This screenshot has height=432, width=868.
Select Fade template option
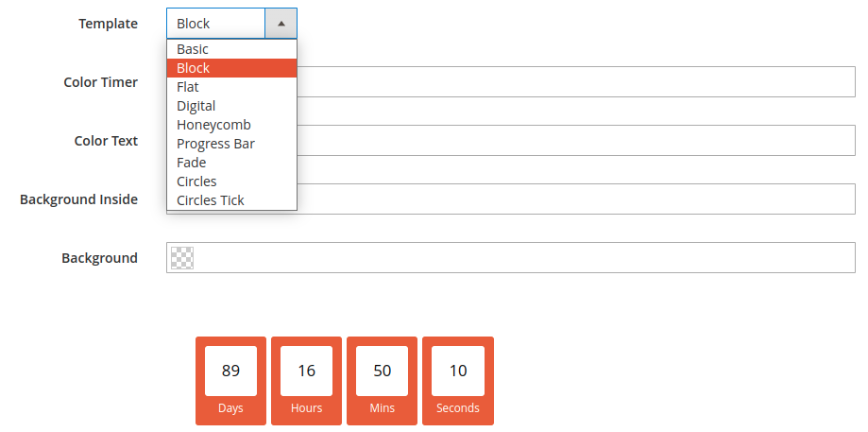pos(232,163)
